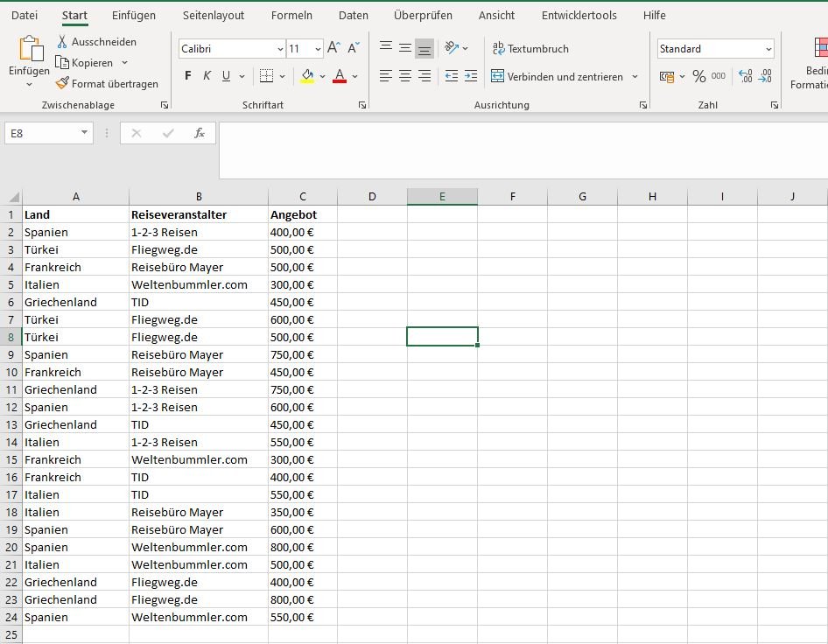Open Schriftart dialog launcher
The width and height of the screenshot is (828, 644).
click(x=362, y=105)
